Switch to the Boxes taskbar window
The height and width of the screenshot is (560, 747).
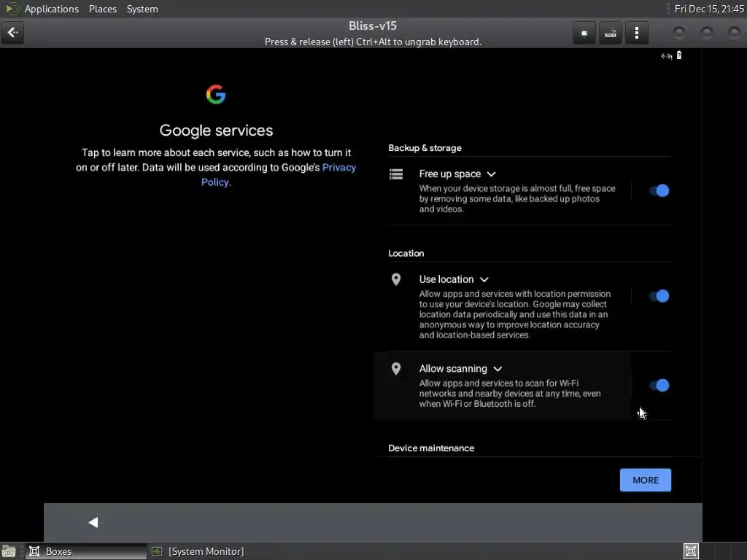click(x=86, y=551)
